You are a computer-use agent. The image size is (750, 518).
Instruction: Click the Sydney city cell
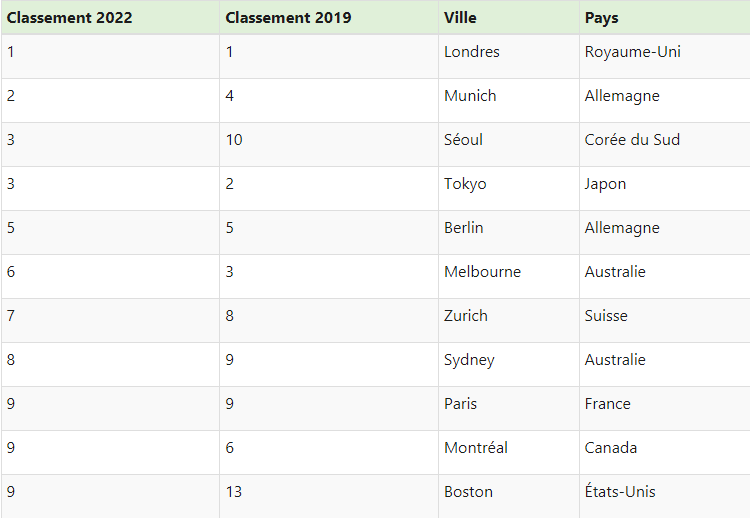tap(508, 364)
